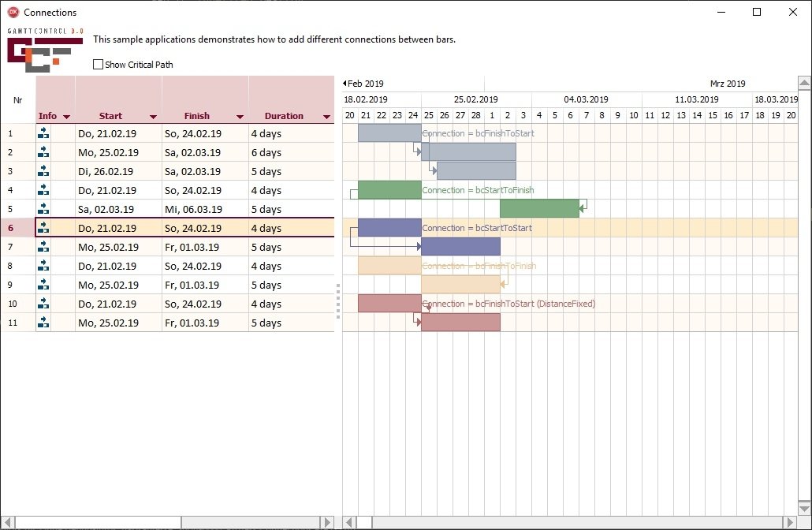This screenshot has height=530, width=812.
Task: Select row 7 starting Mo, 25.02.19
Action: coord(167,247)
